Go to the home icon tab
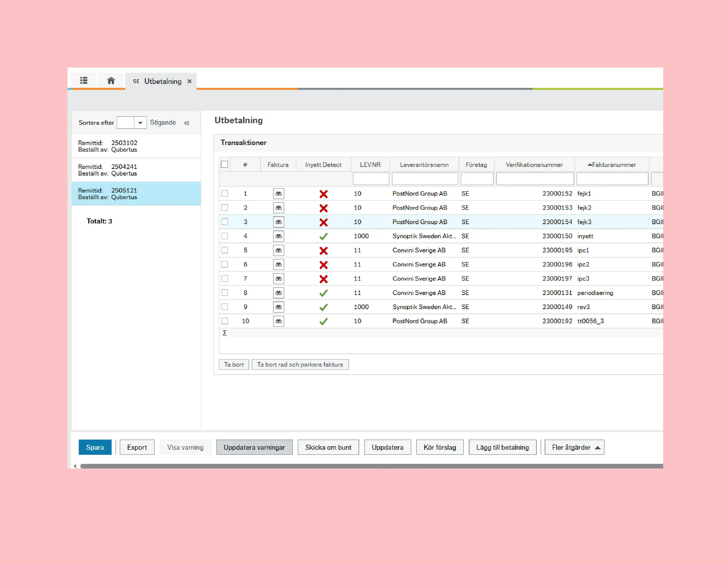Viewport: 728px width, 563px height. click(111, 81)
